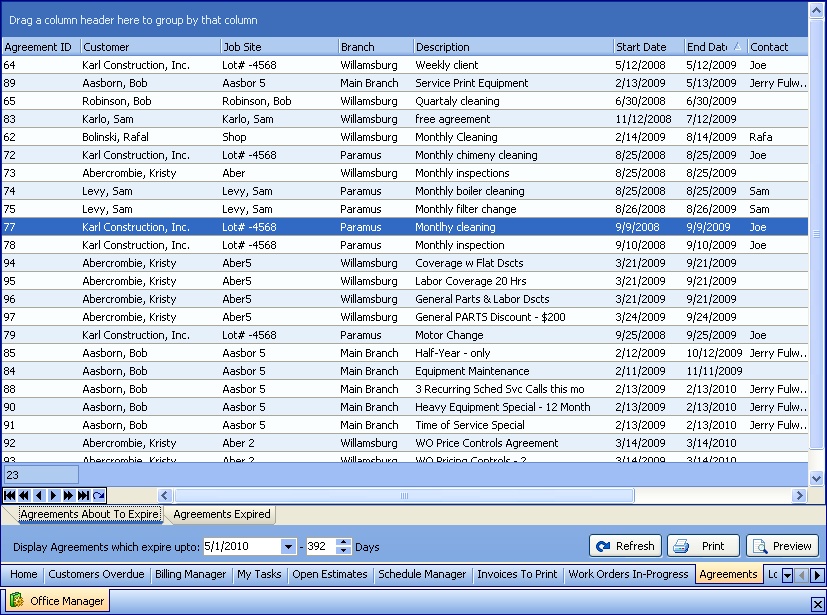Sort by Contact column header
Viewport: 827px width, 615px height.
777,47
